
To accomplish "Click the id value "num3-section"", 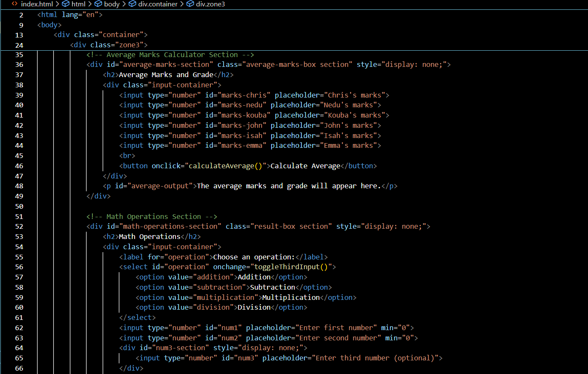I will pyautogui.click(x=181, y=348).
